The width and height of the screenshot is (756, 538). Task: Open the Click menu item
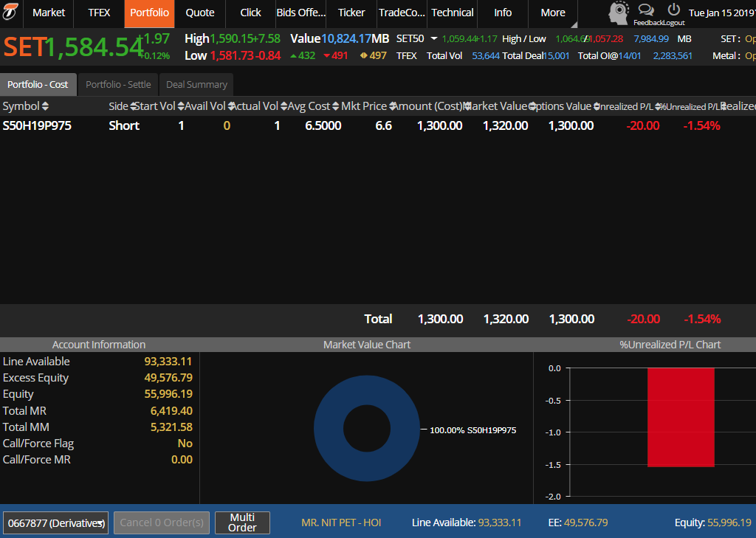click(x=251, y=13)
